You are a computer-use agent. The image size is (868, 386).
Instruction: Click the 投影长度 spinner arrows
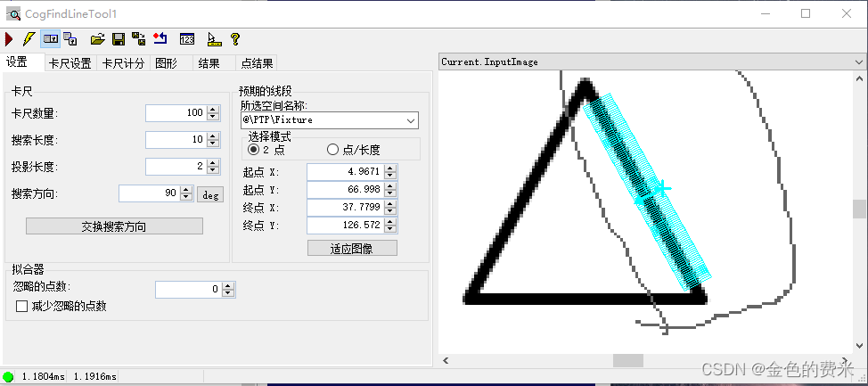[x=213, y=166]
